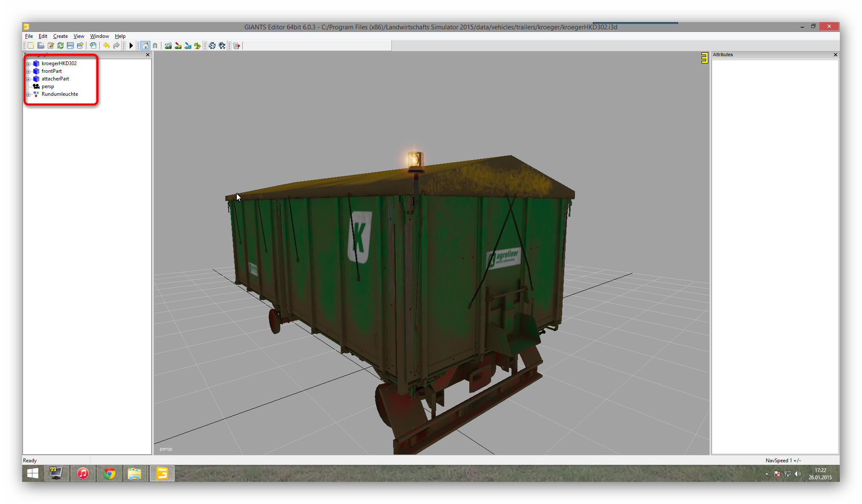
Task: Close the Scenegraph panel
Action: coord(148,54)
